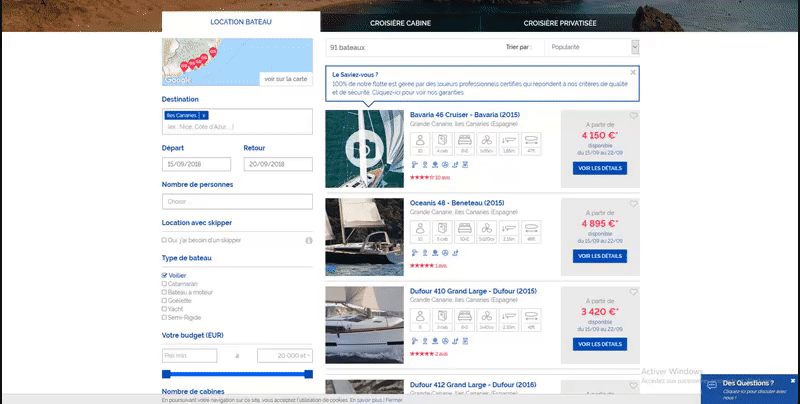Image resolution: width=800 pixels, height=404 pixels.
Task: Click the 10 avis reviews for Bavaria 46
Action: pyautogui.click(x=442, y=178)
